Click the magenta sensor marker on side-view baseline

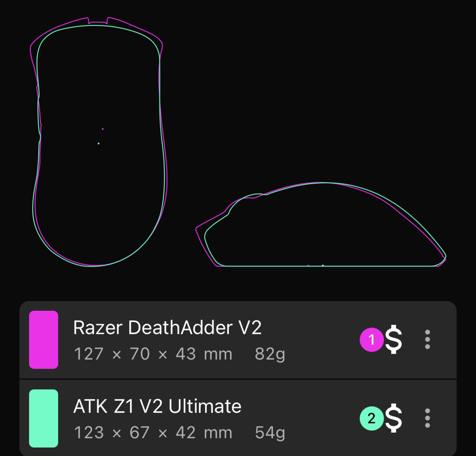point(308,266)
